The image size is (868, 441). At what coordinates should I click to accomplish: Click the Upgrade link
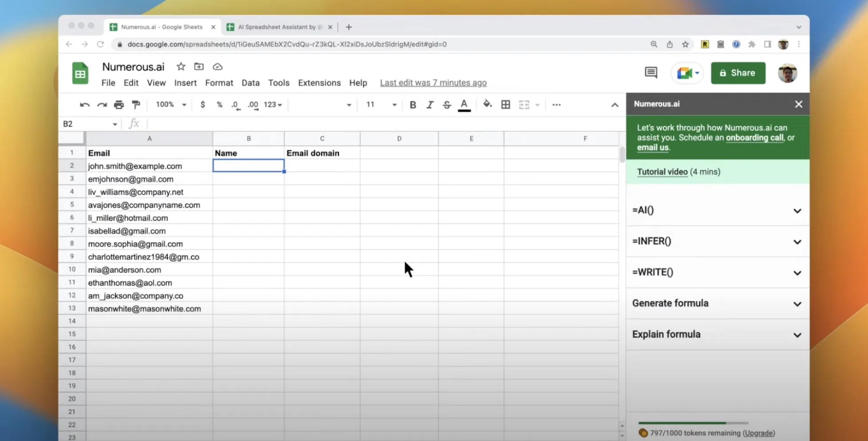[x=759, y=433]
